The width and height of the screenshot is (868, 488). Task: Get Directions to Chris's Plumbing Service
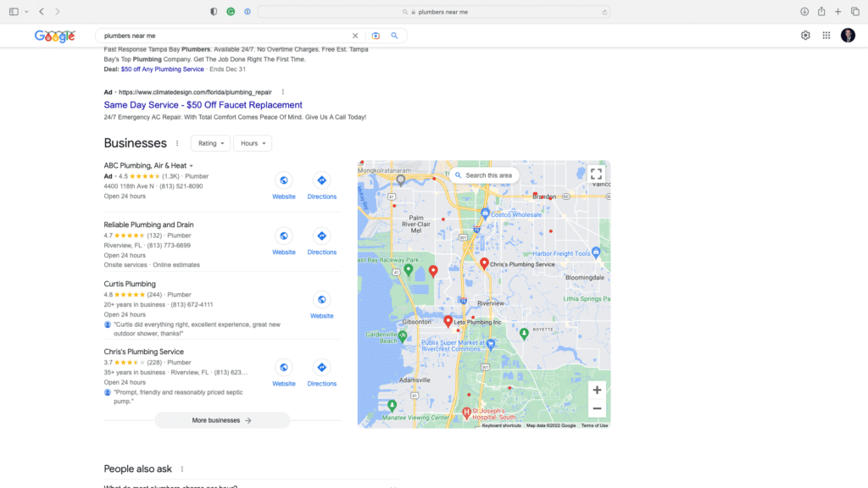(x=321, y=368)
